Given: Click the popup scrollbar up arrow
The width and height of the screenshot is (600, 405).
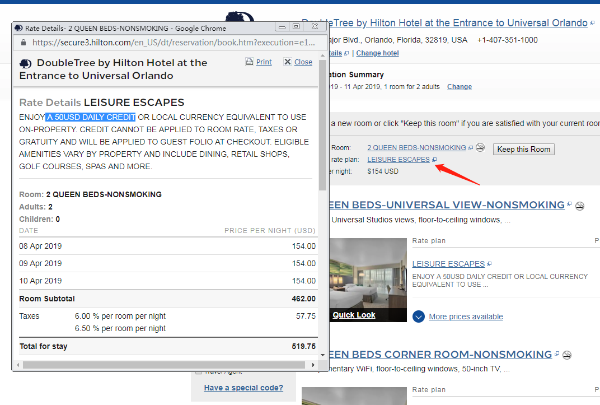Looking at the screenshot, I should (323, 56).
